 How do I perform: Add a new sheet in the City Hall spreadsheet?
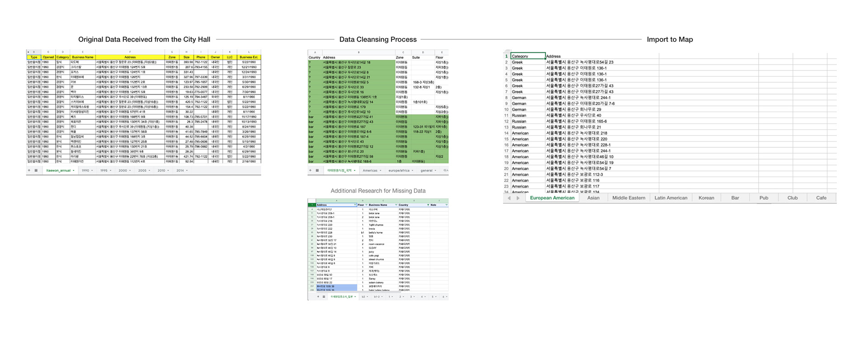tap(29, 170)
